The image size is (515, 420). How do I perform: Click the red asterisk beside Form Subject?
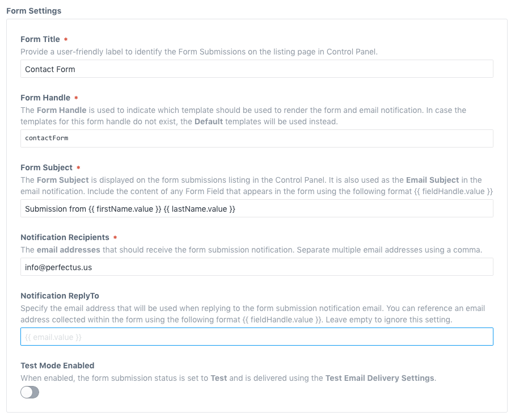tap(79, 168)
